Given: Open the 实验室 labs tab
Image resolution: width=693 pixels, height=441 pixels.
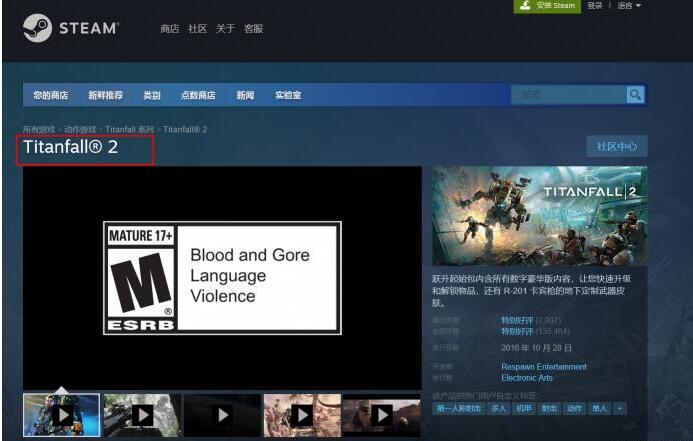Looking at the screenshot, I should tap(288, 95).
